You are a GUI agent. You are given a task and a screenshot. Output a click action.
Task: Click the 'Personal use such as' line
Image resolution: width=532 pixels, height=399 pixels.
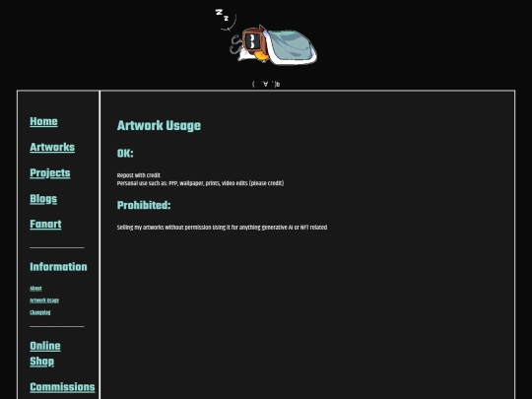(200, 183)
